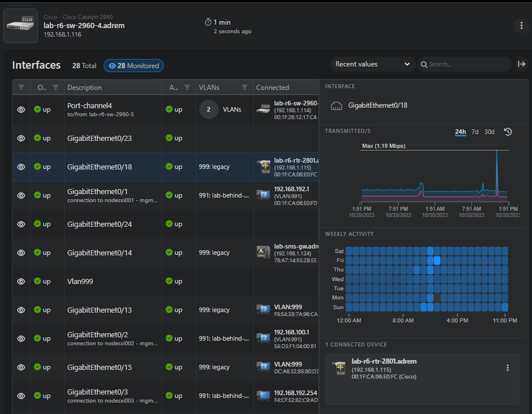The height and width of the screenshot is (414, 532).
Task: Switch chart to 30d time range
Action: click(x=489, y=132)
